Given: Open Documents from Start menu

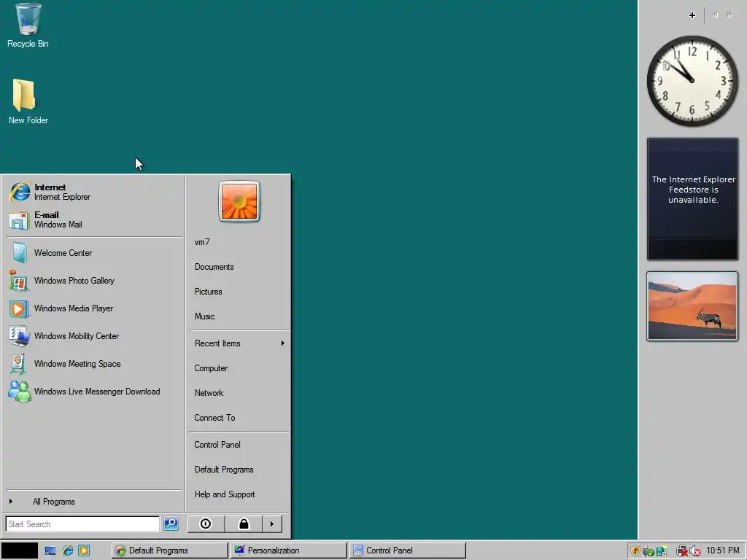Looking at the screenshot, I should [x=239, y=267].
